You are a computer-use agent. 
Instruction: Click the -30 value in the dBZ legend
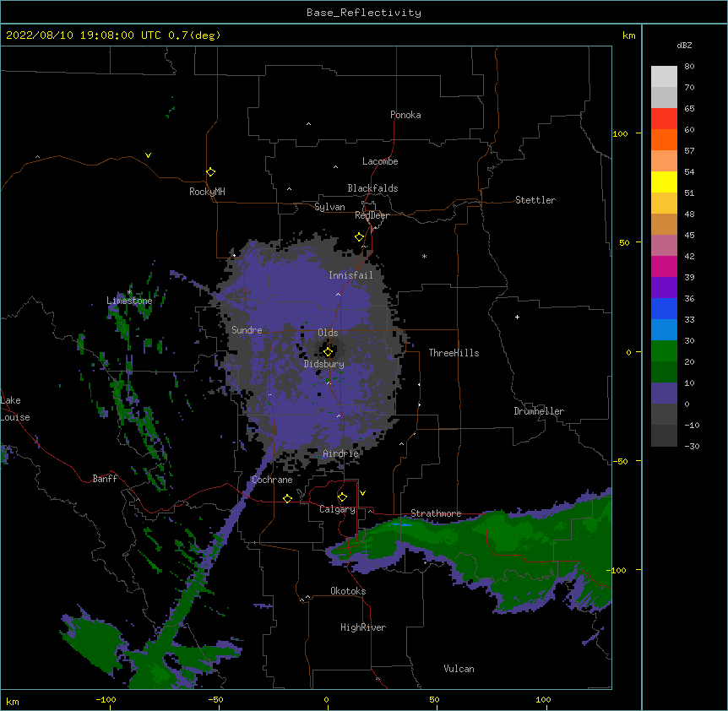[692, 446]
